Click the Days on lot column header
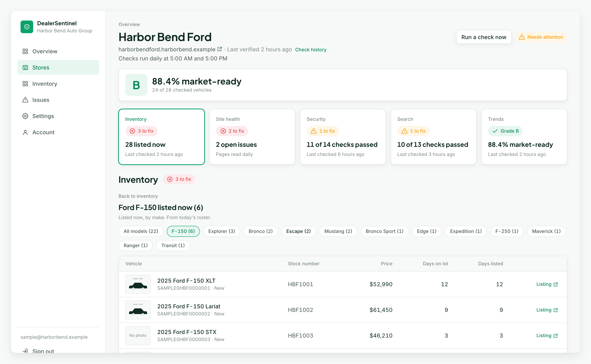This screenshot has width=591, height=364. coord(435,264)
